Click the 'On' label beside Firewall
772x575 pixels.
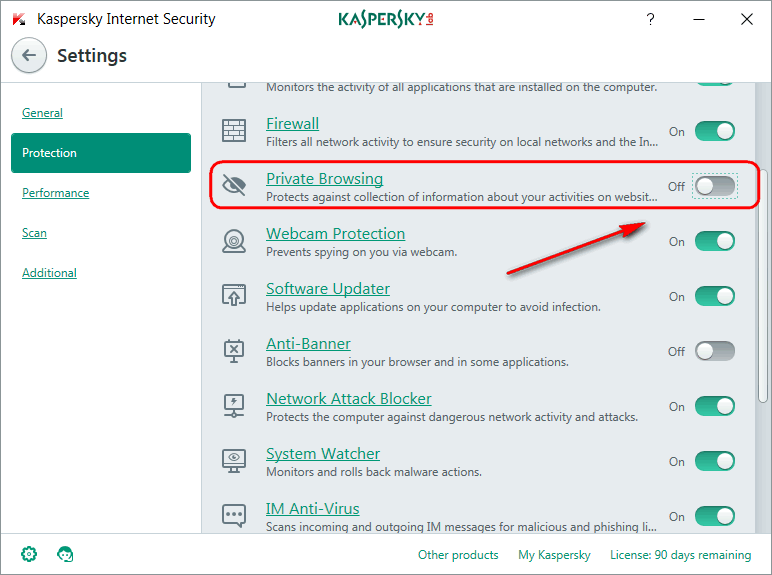coord(676,132)
